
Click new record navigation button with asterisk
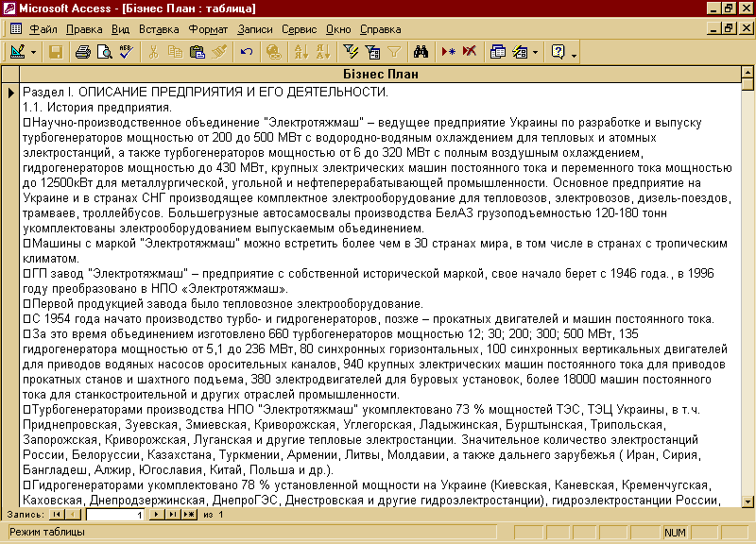pos(189,515)
